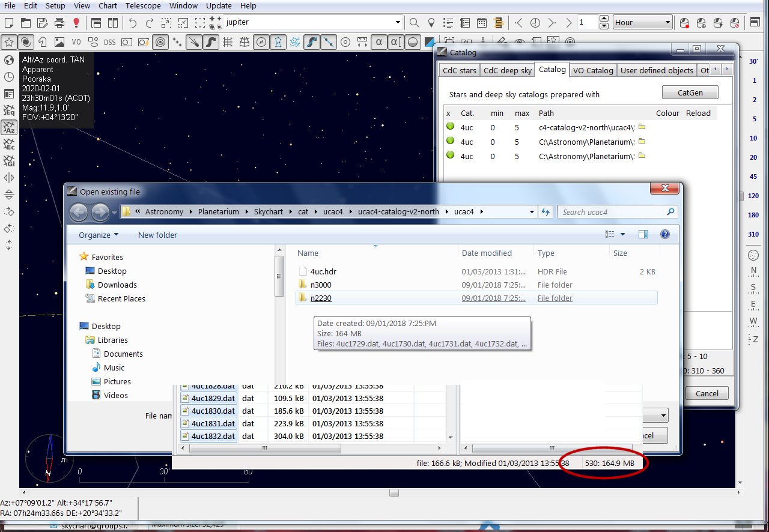
Task: Refresh the file dialog folder location
Action: (546, 211)
